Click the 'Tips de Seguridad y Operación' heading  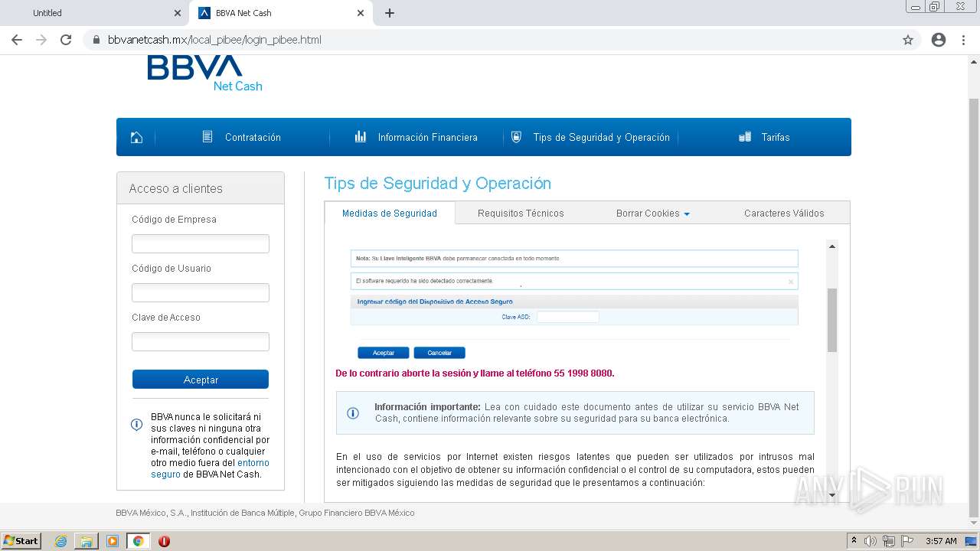pos(438,184)
